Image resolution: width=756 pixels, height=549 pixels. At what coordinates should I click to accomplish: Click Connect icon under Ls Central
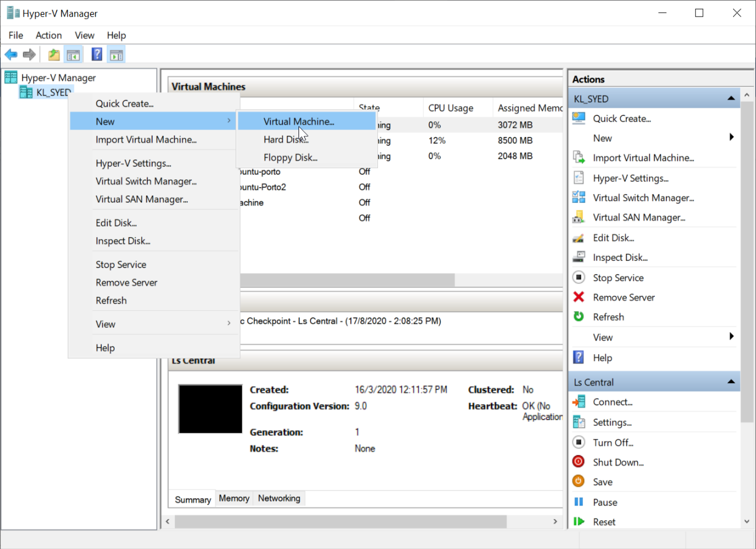(579, 402)
